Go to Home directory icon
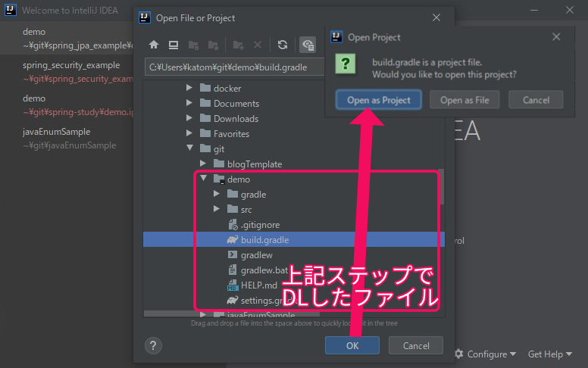The height and width of the screenshot is (368, 588). point(154,45)
